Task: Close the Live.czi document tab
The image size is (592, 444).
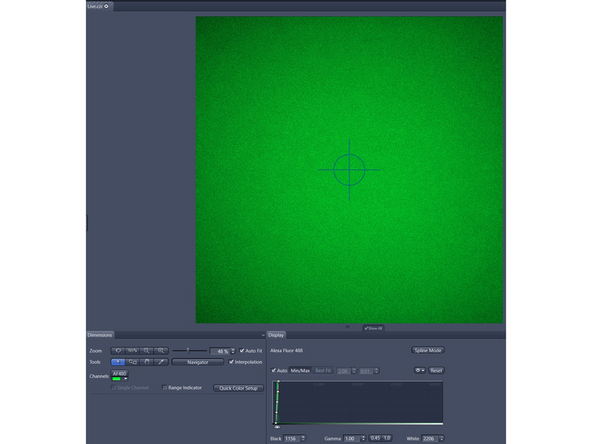Action: (106, 6)
